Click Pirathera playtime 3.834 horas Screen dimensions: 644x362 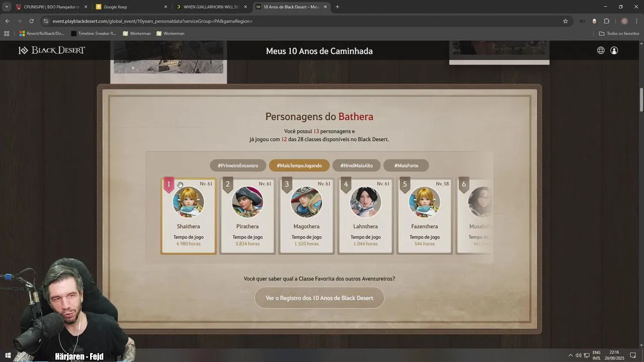(x=248, y=244)
